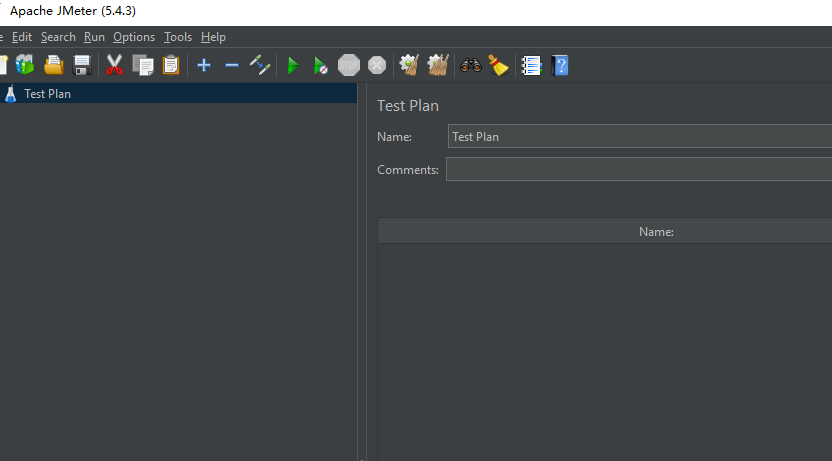Open the function helper dialog icon

531,65
